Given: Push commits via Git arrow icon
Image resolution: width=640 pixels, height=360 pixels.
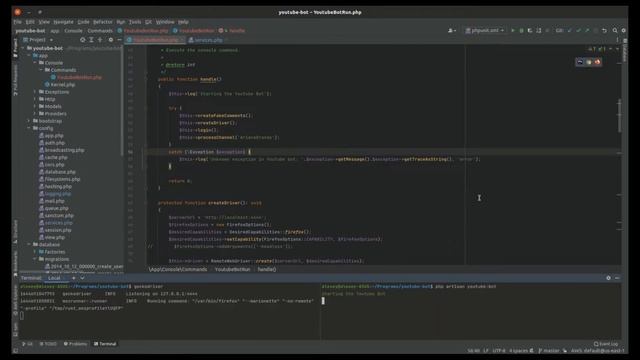Looking at the screenshot, I should (587, 31).
